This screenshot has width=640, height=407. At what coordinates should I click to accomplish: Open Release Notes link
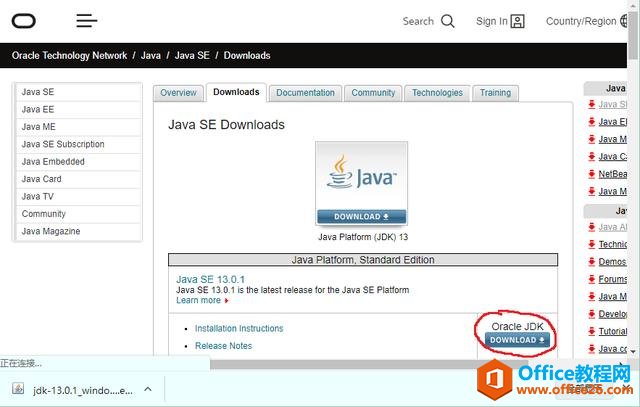tap(223, 346)
